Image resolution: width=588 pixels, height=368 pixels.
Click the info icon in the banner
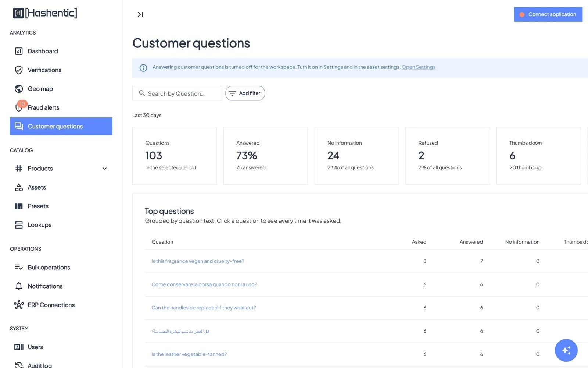pos(143,68)
